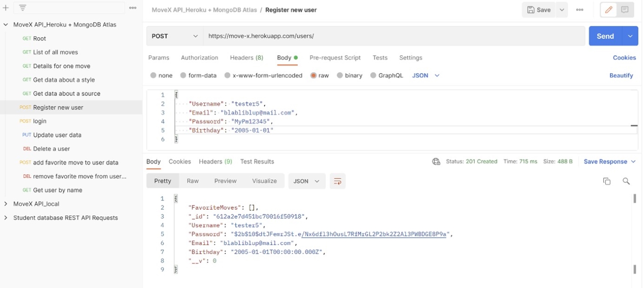Open the Tests tab

[x=380, y=58]
